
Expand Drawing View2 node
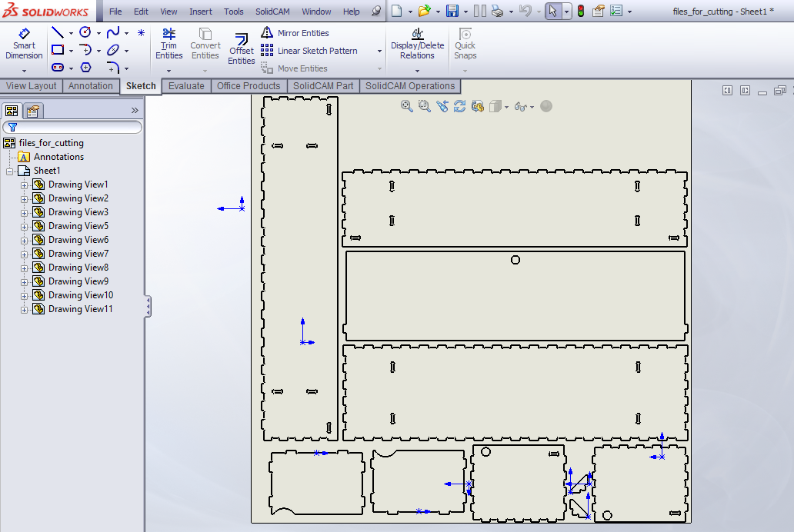(24, 199)
